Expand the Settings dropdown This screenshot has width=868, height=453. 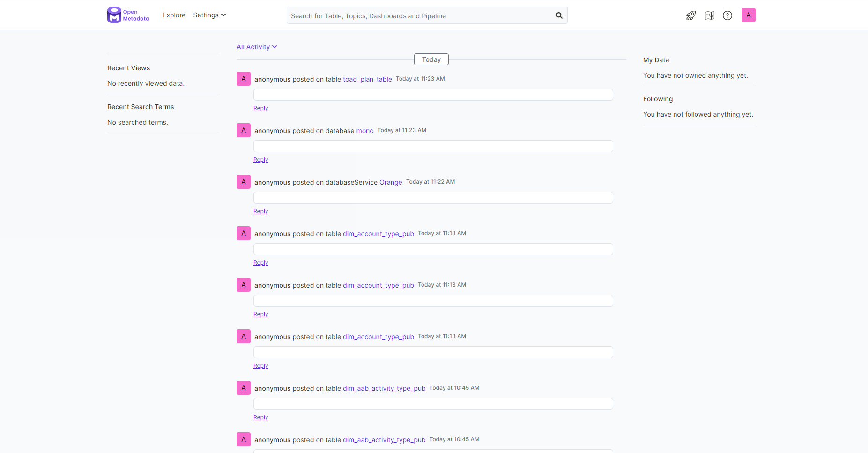[209, 15]
